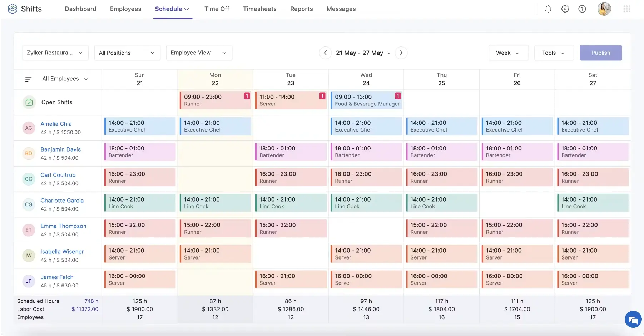Click Charlotte Garcia's CG avatar
The image size is (644, 336).
click(x=29, y=204)
